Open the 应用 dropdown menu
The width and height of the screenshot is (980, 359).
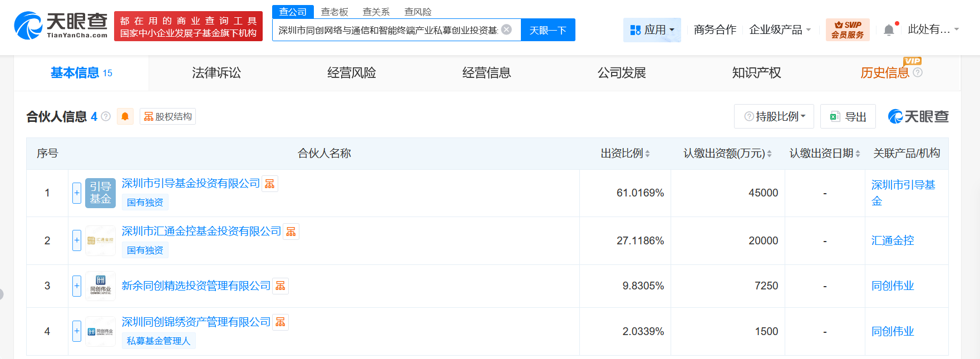[x=652, y=30]
